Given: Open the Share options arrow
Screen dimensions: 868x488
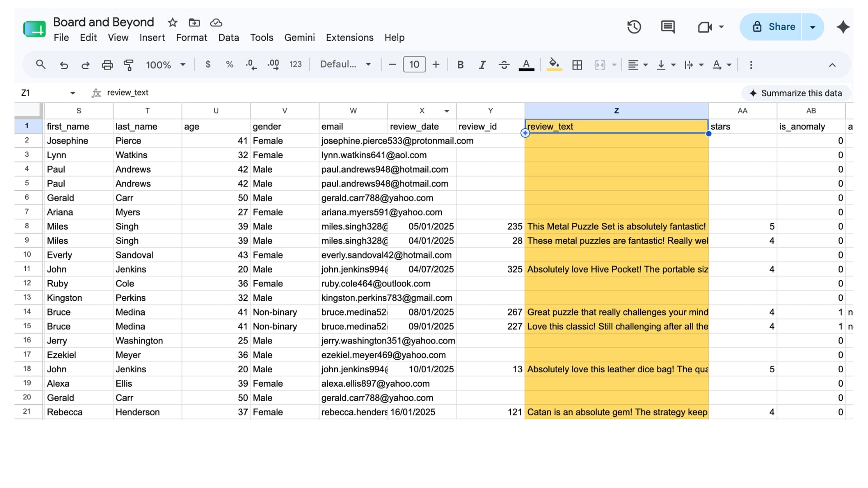Looking at the screenshot, I should (812, 27).
